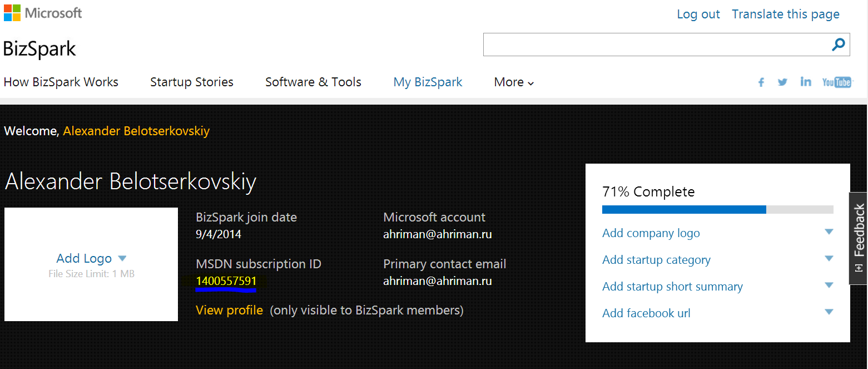The height and width of the screenshot is (369, 868).
Task: Expand Add facebook url arrow
Action: tap(829, 312)
